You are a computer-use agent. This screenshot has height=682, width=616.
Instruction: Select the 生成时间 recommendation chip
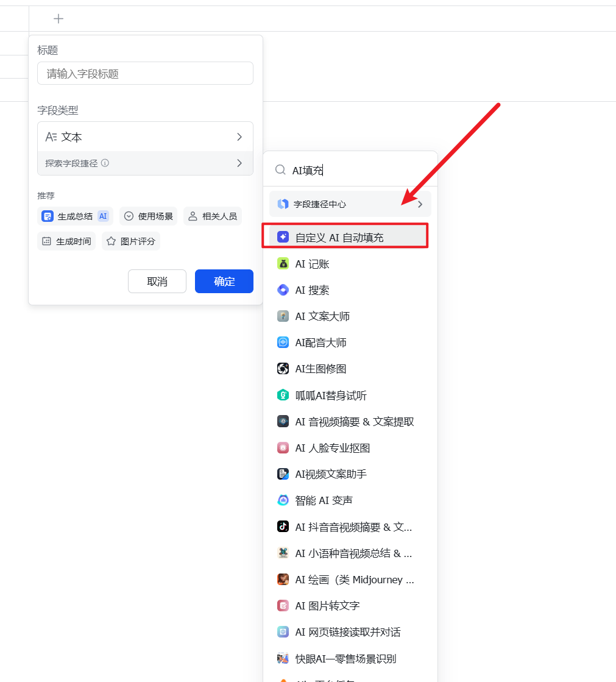[66, 241]
